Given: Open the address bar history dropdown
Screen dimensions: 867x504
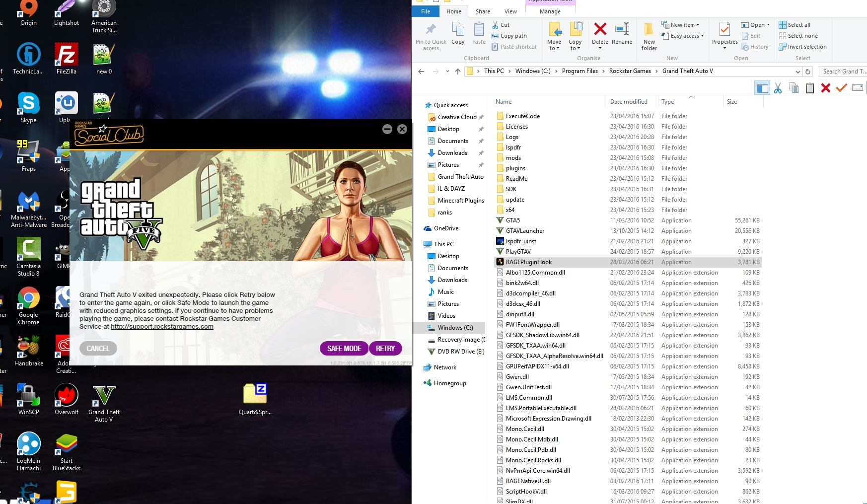Looking at the screenshot, I should coord(797,72).
